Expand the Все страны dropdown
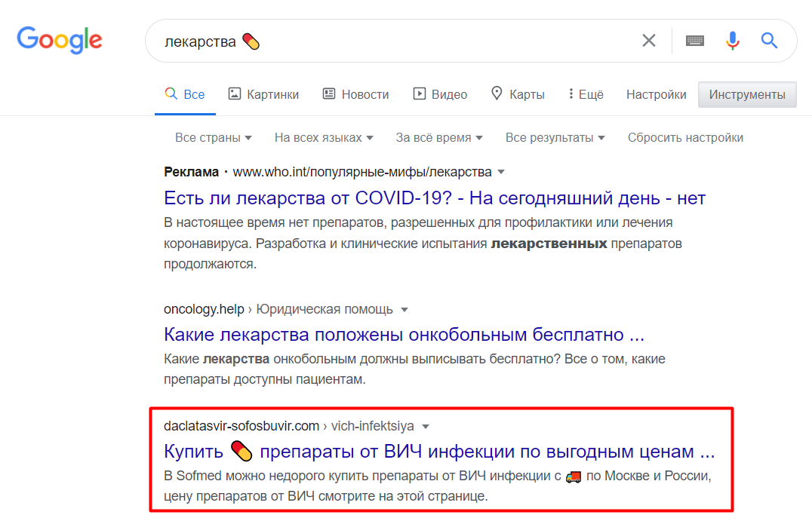The image size is (812, 524). (x=214, y=137)
